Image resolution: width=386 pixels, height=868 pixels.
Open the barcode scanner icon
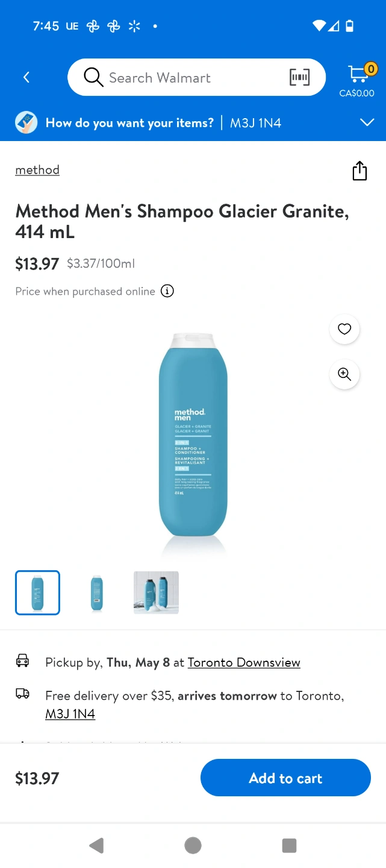pyautogui.click(x=299, y=77)
